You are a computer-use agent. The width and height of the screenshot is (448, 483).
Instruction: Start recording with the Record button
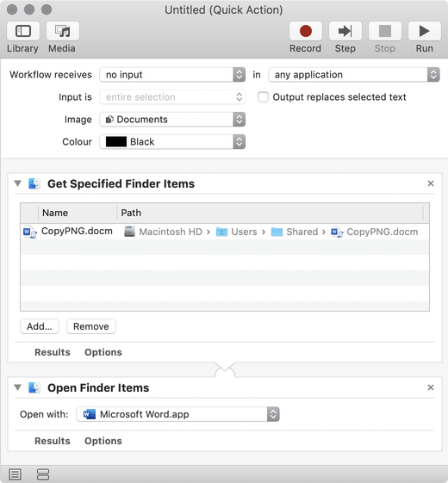click(x=306, y=31)
